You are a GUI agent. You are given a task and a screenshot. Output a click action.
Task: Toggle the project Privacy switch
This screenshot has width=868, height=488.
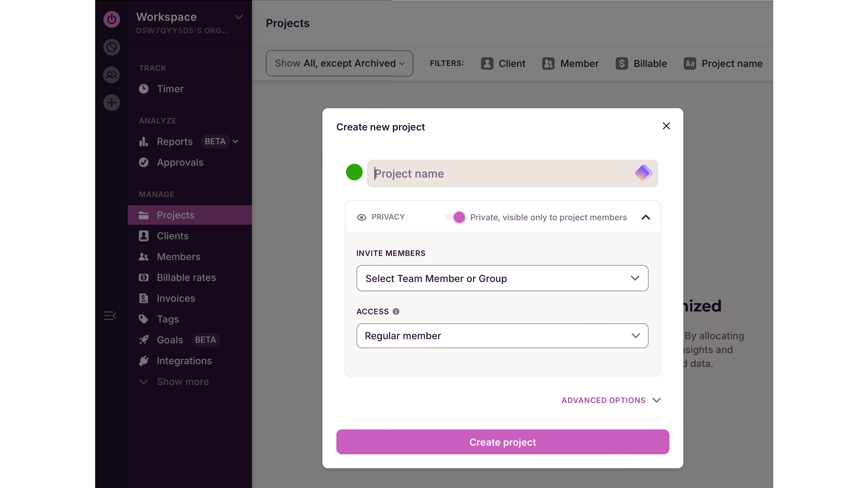[x=456, y=217]
